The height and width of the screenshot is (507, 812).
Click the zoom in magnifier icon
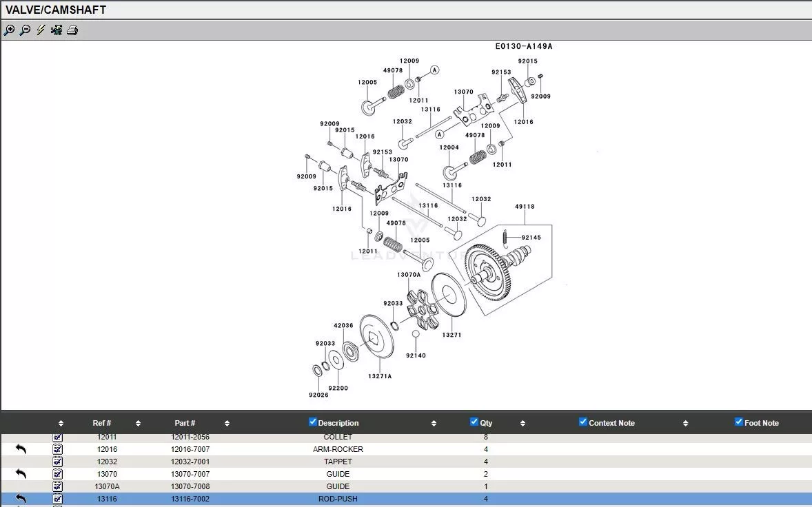[x=9, y=30]
